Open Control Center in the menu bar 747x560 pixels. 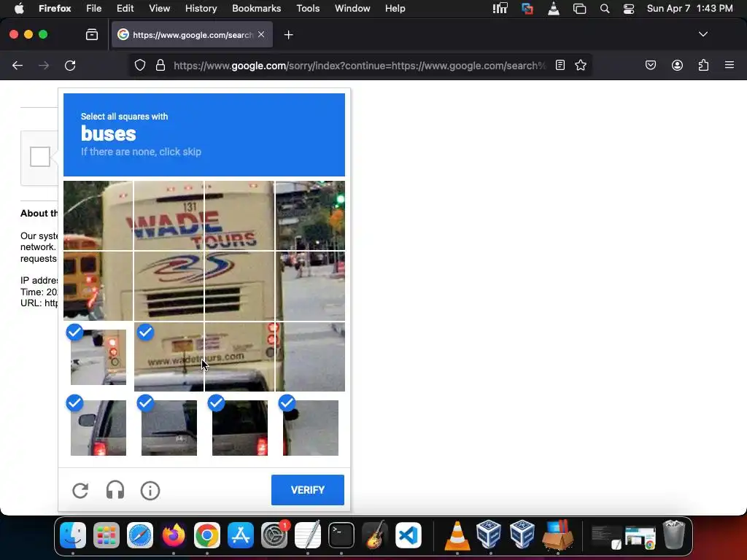coord(629,9)
